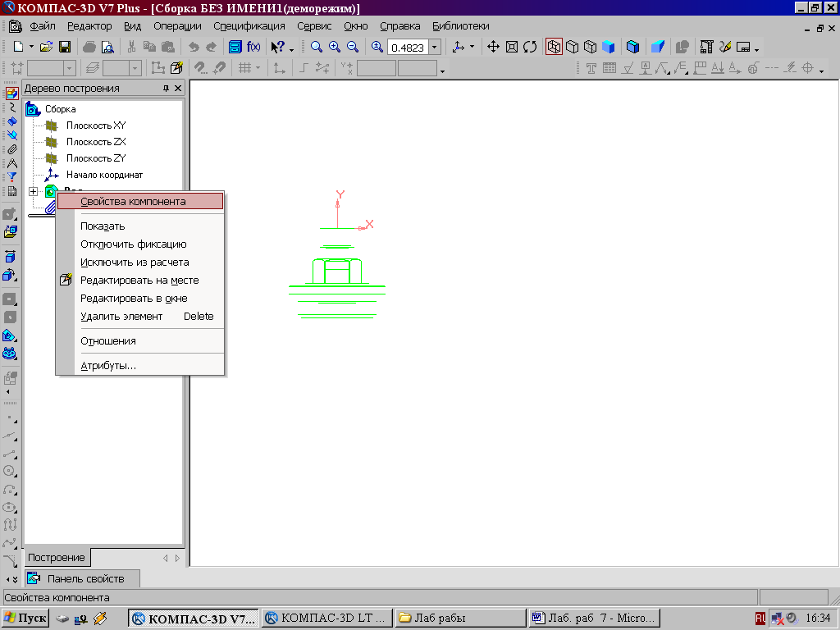Click the Show All fit-to-window icon
Viewport: 840px width, 630px height.
[x=512, y=47]
